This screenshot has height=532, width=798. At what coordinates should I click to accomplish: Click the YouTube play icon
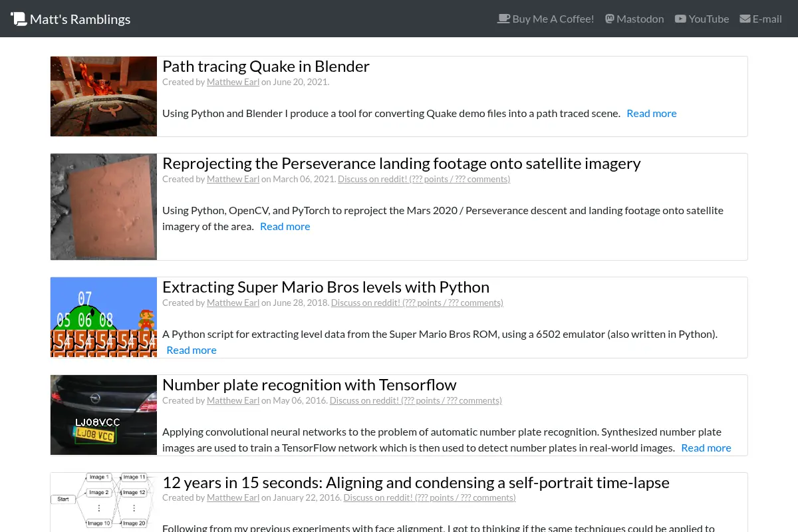pos(680,19)
